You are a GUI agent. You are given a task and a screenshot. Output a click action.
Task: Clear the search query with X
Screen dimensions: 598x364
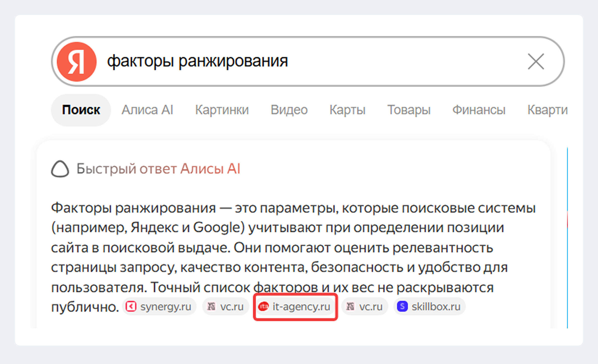pos(536,61)
